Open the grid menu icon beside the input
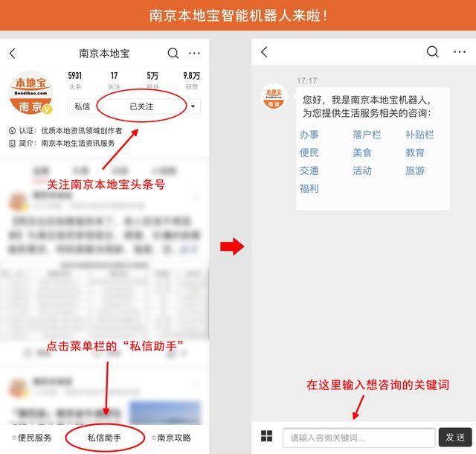This screenshot has width=476, height=454. point(266,436)
